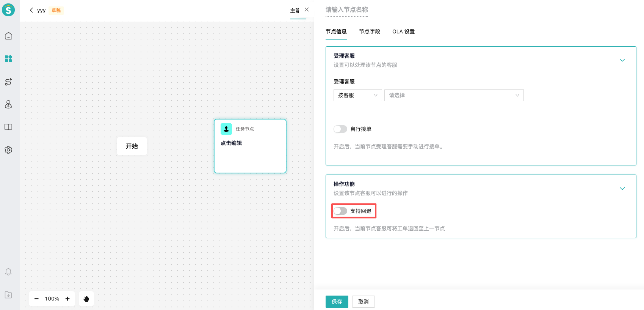Open the notifications bell icon
The width and height of the screenshot is (644, 310).
tap(8, 272)
